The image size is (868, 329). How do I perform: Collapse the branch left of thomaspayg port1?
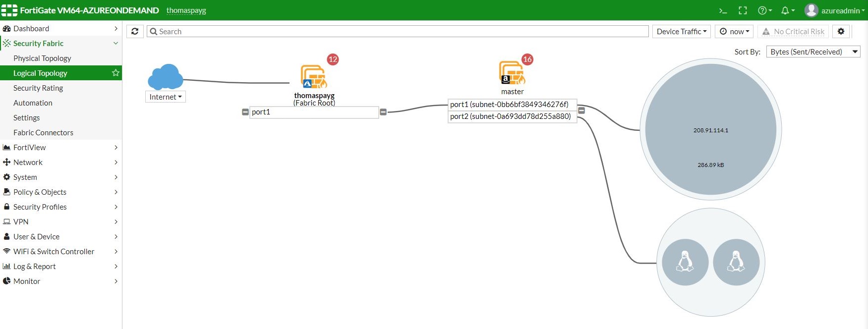point(245,112)
